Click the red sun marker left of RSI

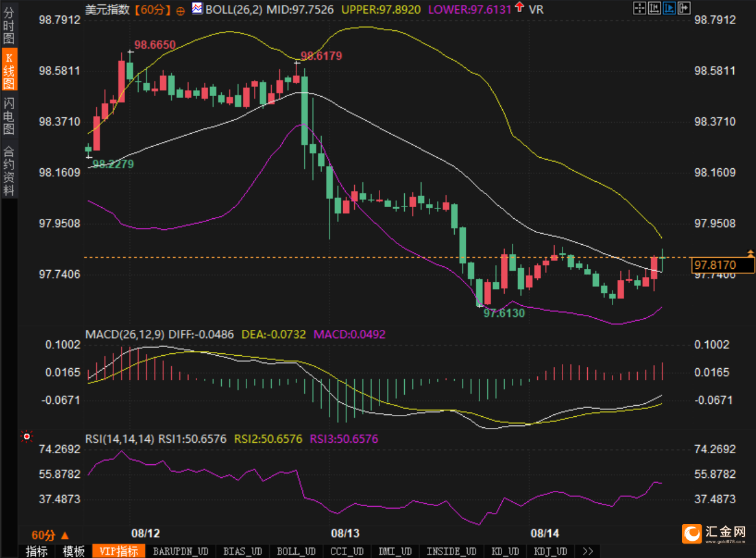tap(26, 437)
